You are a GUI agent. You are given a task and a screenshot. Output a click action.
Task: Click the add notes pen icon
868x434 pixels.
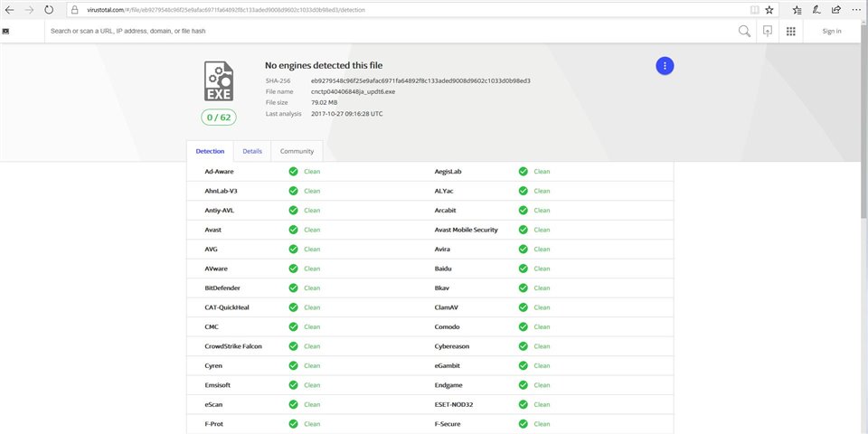pyautogui.click(x=816, y=10)
